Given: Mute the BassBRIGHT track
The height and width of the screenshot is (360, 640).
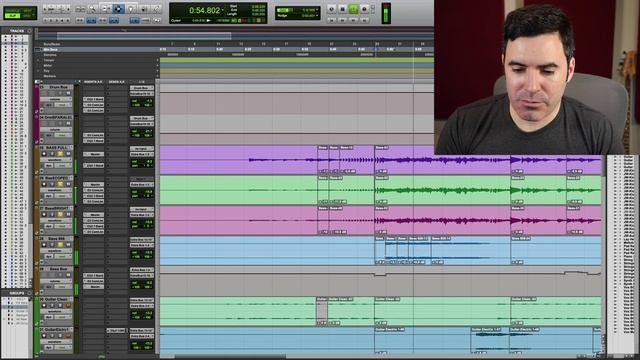Looking at the screenshot, I should [68, 214].
